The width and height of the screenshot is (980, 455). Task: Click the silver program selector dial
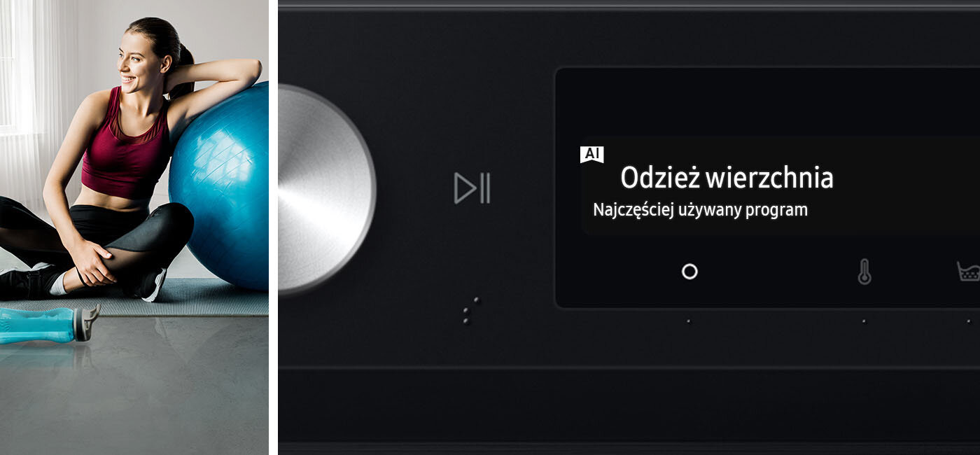pyautogui.click(x=326, y=188)
